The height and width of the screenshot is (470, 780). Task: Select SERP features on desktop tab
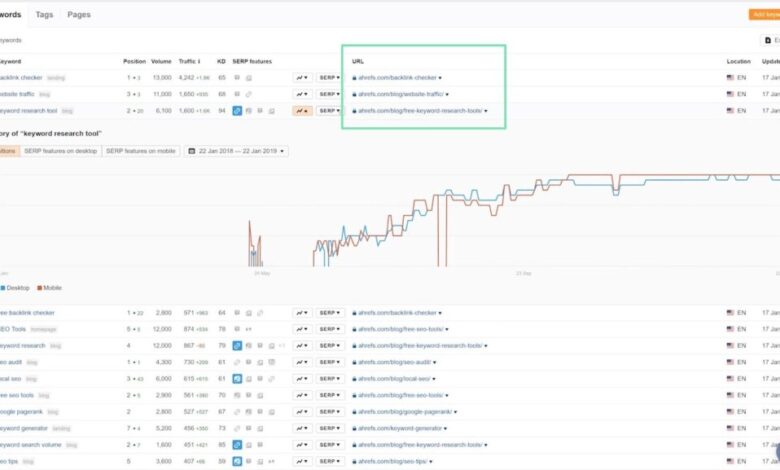[61, 151]
